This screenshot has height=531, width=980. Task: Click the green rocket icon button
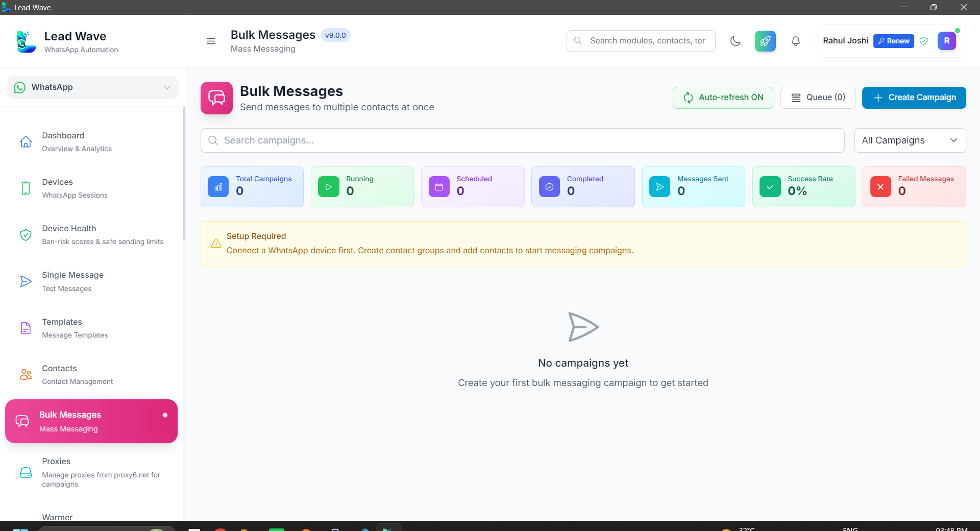tap(765, 41)
